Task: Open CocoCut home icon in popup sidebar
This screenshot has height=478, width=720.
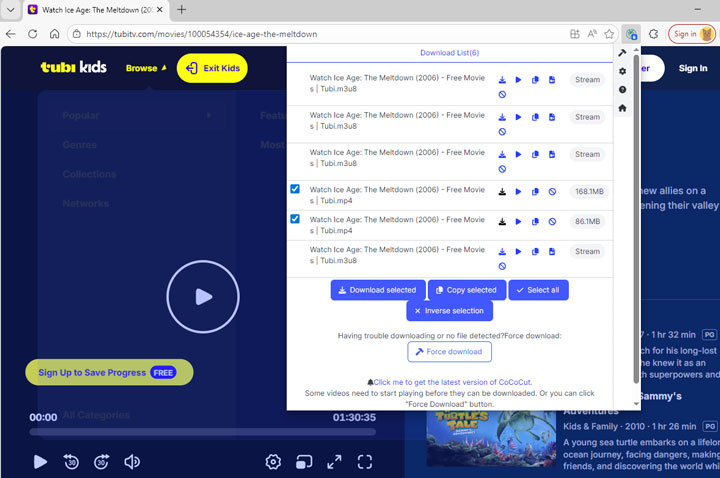Action: 622,108
